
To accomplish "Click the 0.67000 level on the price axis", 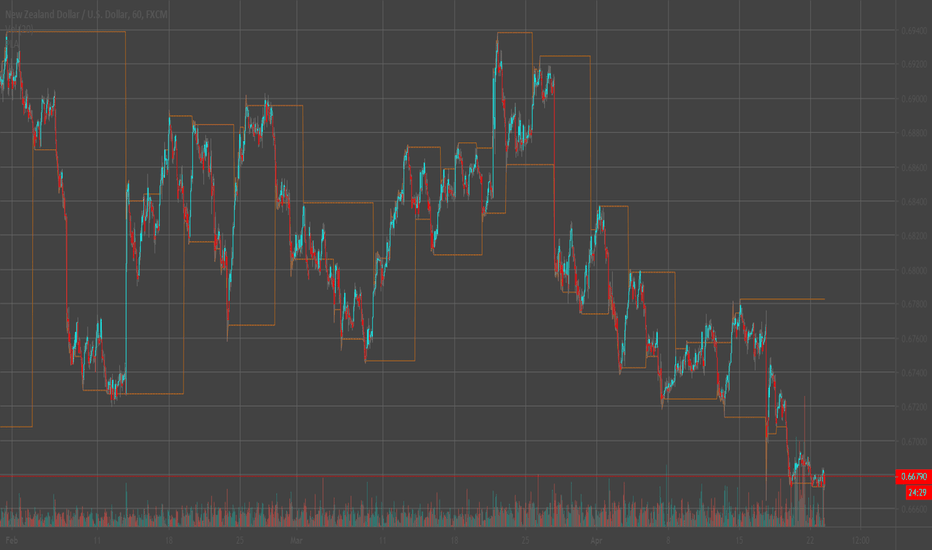I will 914,442.
